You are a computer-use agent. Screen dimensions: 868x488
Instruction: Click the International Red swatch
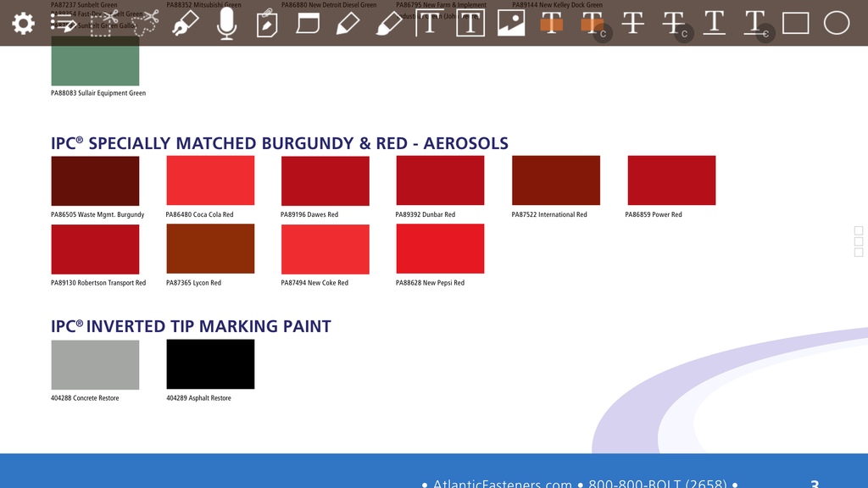556,180
